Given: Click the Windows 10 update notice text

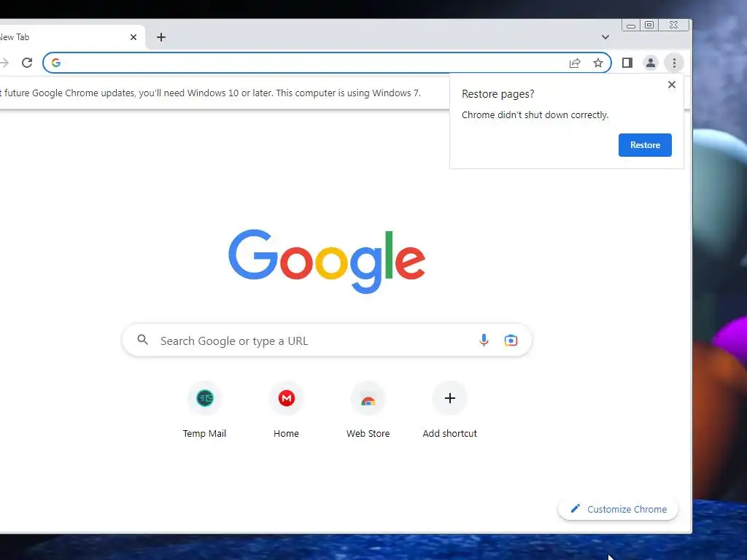Looking at the screenshot, I should (210, 93).
